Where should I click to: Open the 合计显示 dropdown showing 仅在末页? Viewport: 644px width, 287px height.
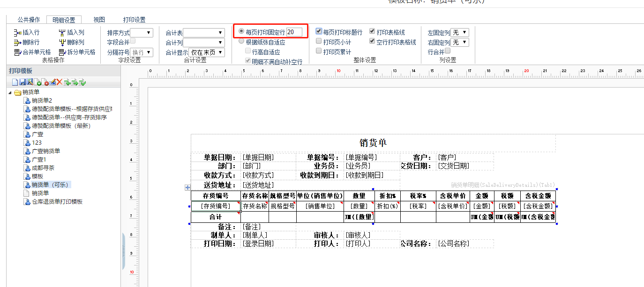point(207,52)
